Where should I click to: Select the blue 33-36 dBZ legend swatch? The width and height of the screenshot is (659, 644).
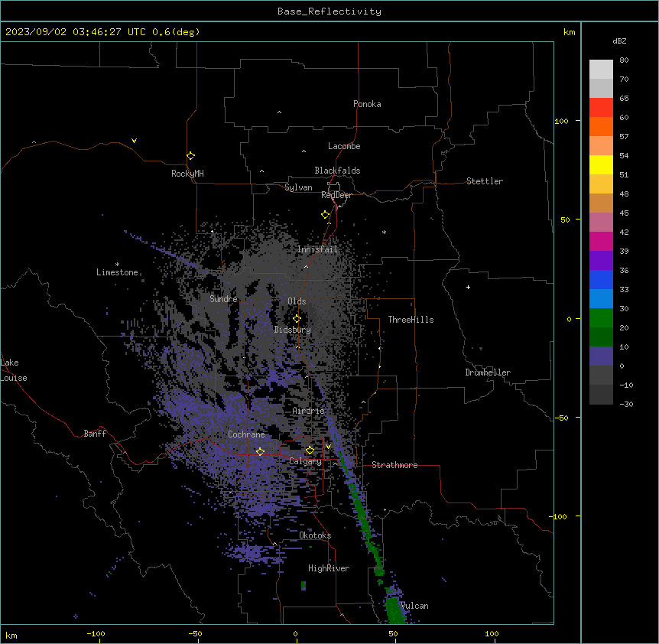pos(601,279)
